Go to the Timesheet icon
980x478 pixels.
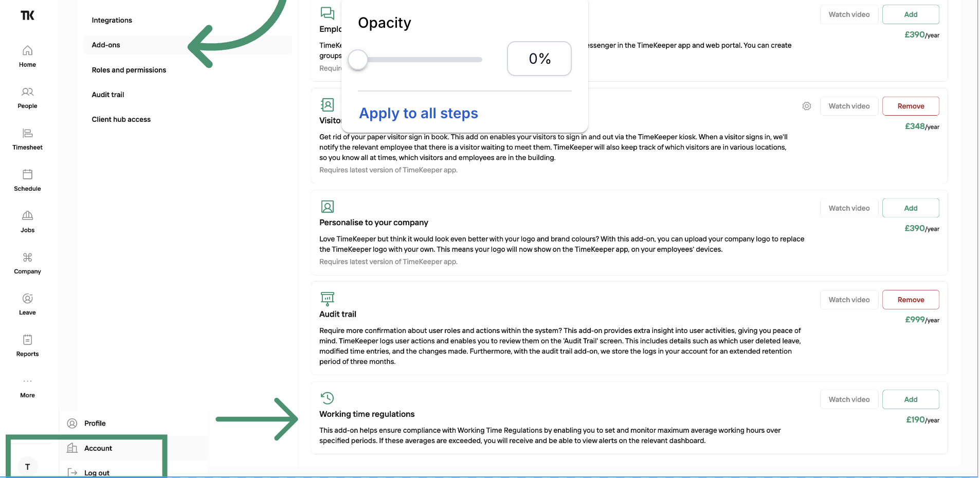click(x=28, y=133)
